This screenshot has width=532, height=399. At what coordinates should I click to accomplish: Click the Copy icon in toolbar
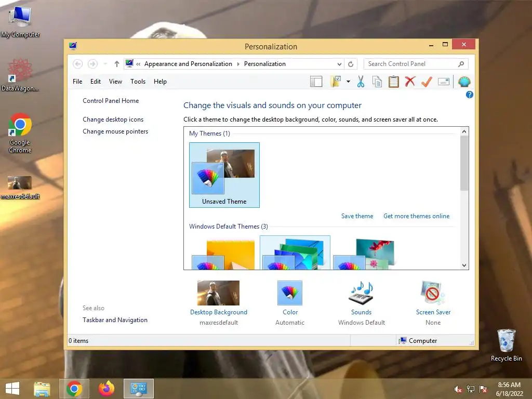coord(377,82)
